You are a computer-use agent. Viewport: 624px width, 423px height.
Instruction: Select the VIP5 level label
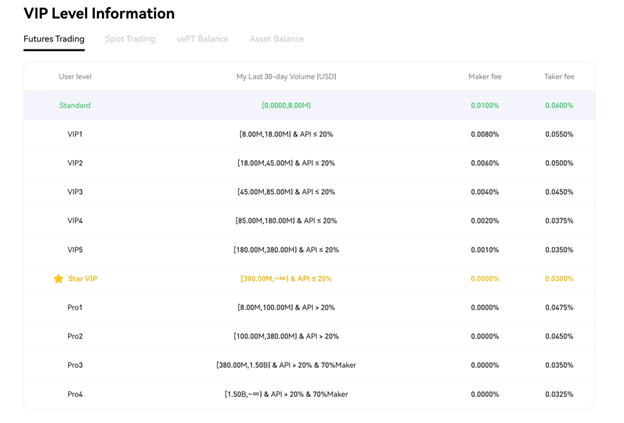tap(75, 250)
